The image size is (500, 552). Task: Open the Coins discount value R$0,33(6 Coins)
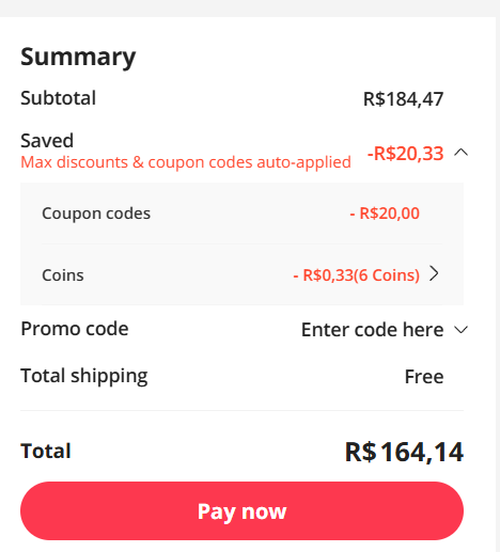pyautogui.click(x=356, y=275)
